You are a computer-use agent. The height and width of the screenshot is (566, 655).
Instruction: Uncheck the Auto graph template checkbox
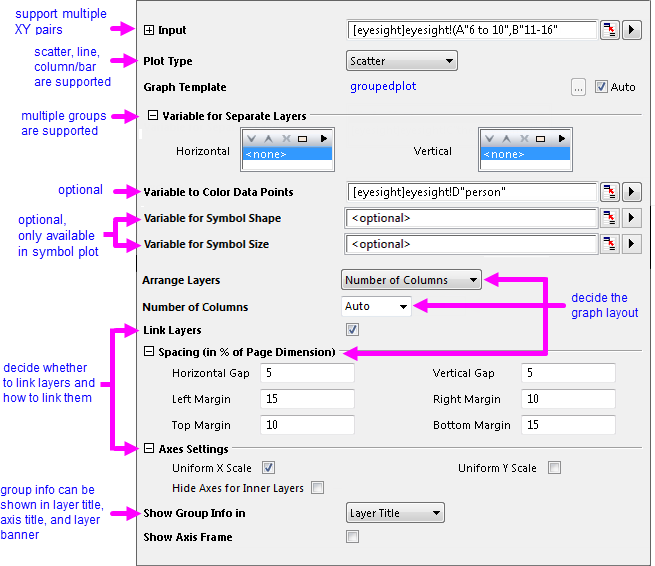601,87
